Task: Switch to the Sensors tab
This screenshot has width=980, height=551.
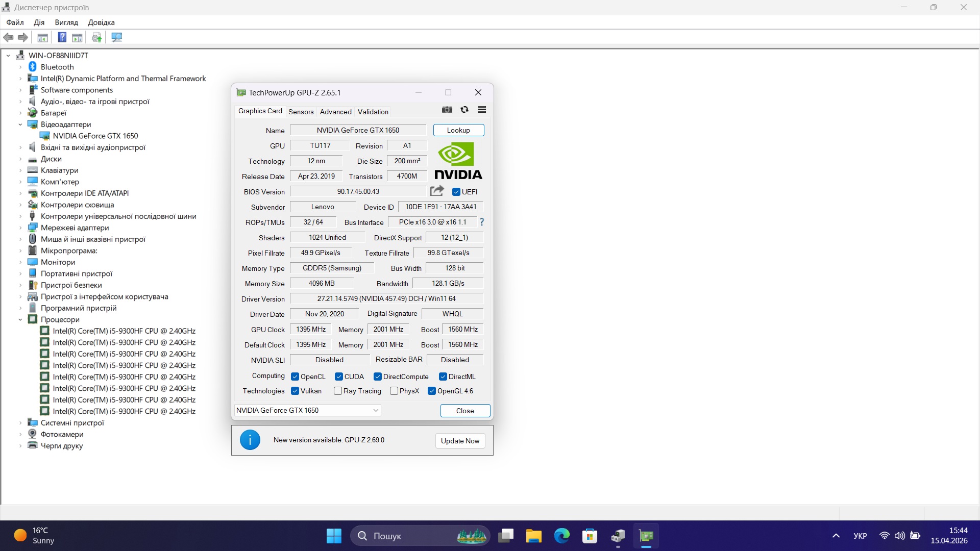Action: [x=301, y=112]
